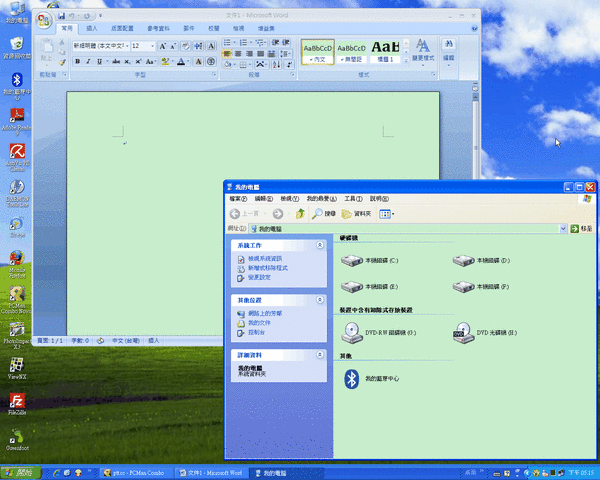Click the Decrease Indent icon in Word
The width and height of the screenshot is (600, 480).
pos(275,42)
